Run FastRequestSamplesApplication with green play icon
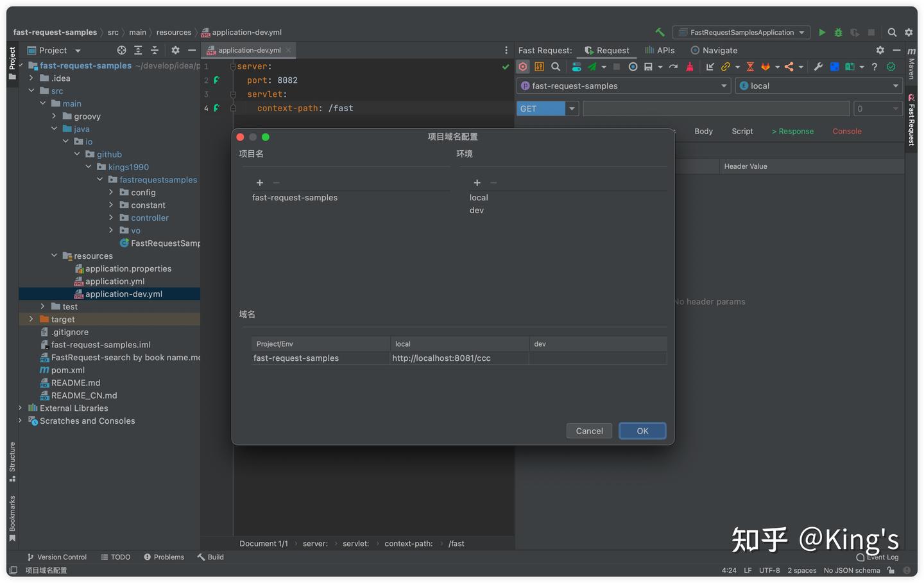Image resolution: width=924 pixels, height=583 pixels. click(822, 32)
